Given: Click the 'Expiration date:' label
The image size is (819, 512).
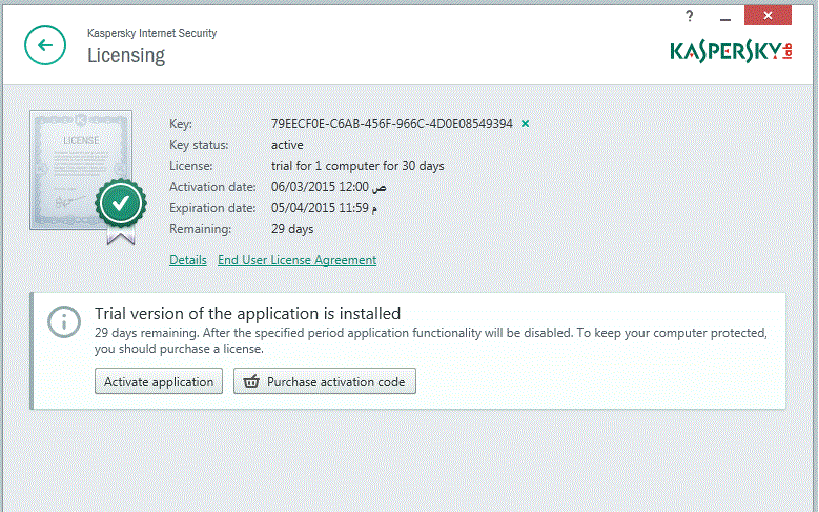Looking at the screenshot, I should [212, 207].
